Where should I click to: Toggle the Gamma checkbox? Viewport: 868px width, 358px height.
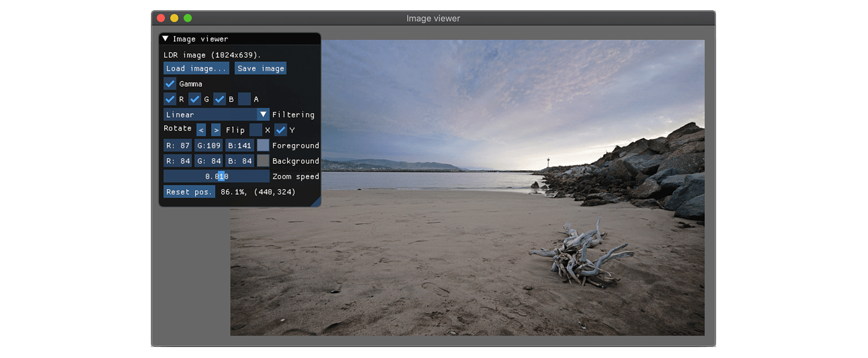point(170,84)
